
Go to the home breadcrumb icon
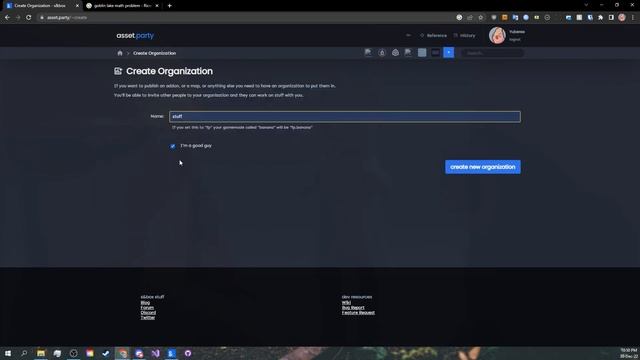pyautogui.click(x=120, y=53)
